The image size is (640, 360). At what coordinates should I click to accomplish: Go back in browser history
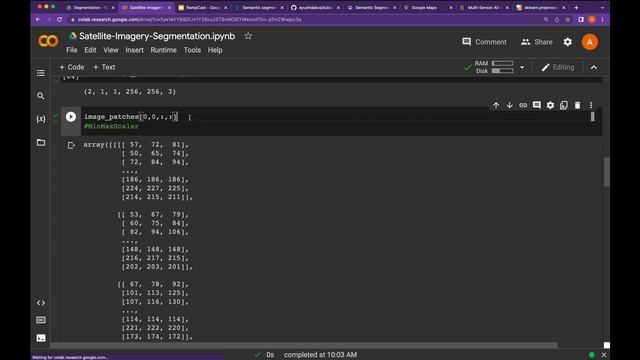pos(38,20)
